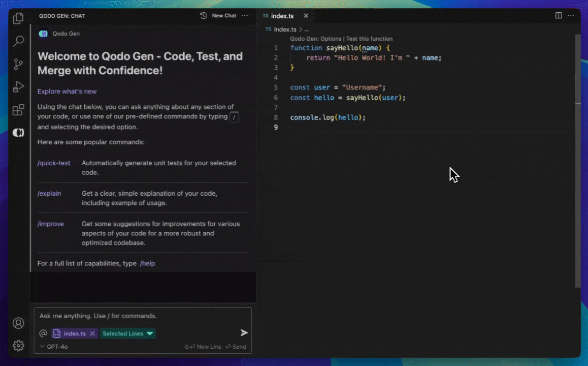Open the Explore what's new link
The height and width of the screenshot is (366, 588).
point(67,91)
